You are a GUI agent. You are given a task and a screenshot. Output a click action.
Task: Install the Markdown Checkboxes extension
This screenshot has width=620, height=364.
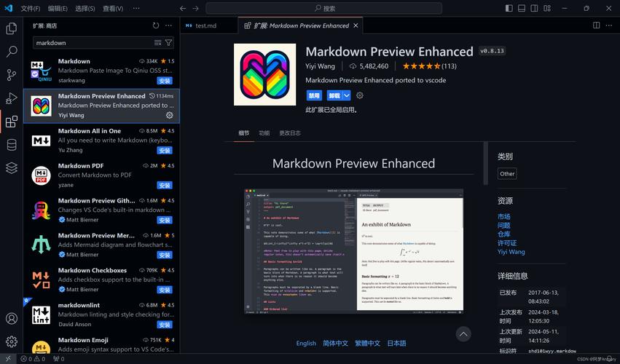165,290
